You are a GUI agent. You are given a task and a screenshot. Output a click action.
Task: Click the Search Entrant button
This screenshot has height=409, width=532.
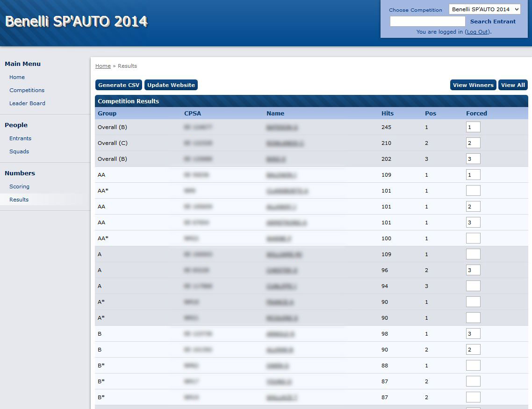[493, 22]
